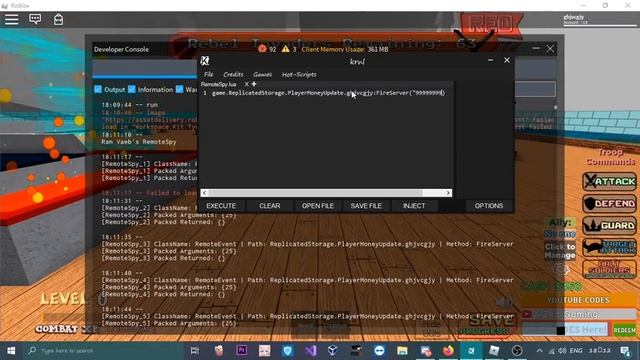Click the GUARD troop command
Screen dimensions: 640x360
609,225
